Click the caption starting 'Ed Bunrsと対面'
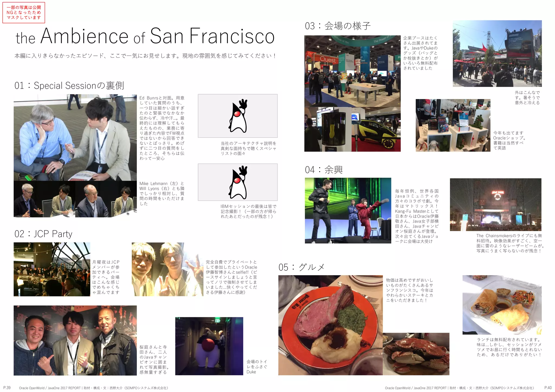This screenshot has height=392, width=555. click(162, 128)
